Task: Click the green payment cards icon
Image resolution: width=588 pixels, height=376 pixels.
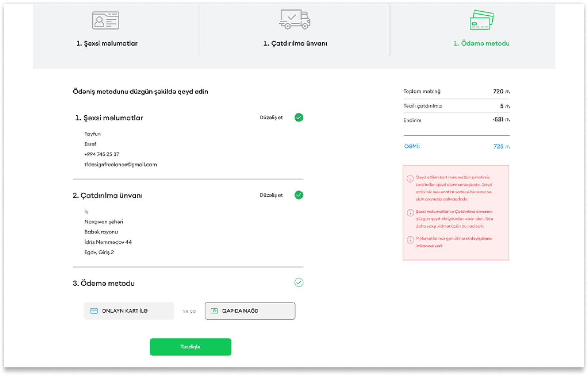Action: tap(481, 20)
